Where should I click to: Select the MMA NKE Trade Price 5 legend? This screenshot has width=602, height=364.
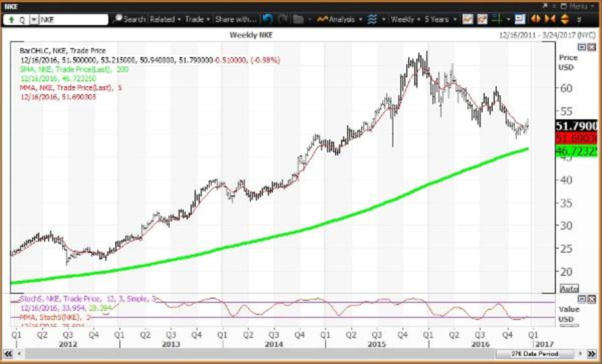pyautogui.click(x=71, y=88)
